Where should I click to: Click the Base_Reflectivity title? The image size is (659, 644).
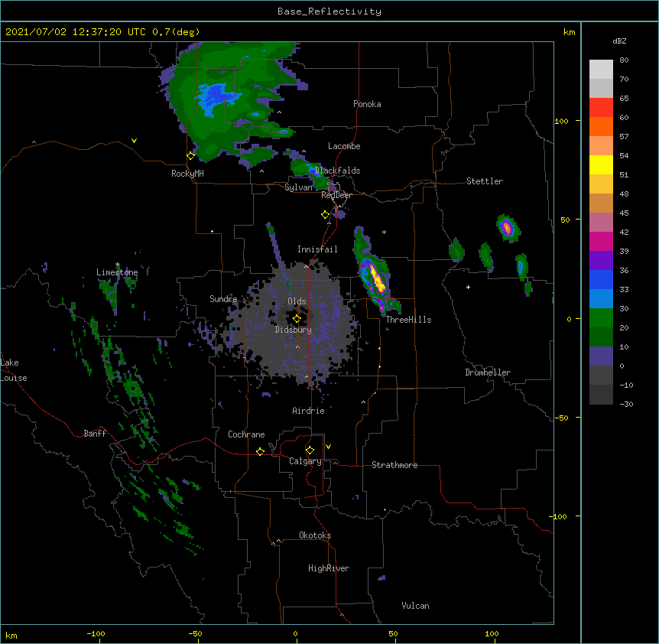coord(329,11)
